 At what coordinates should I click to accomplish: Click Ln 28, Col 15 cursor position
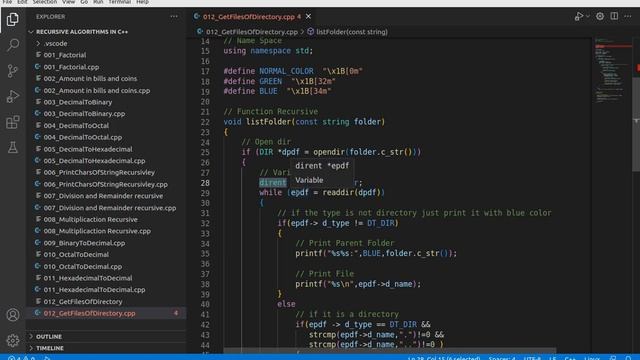pos(444,358)
